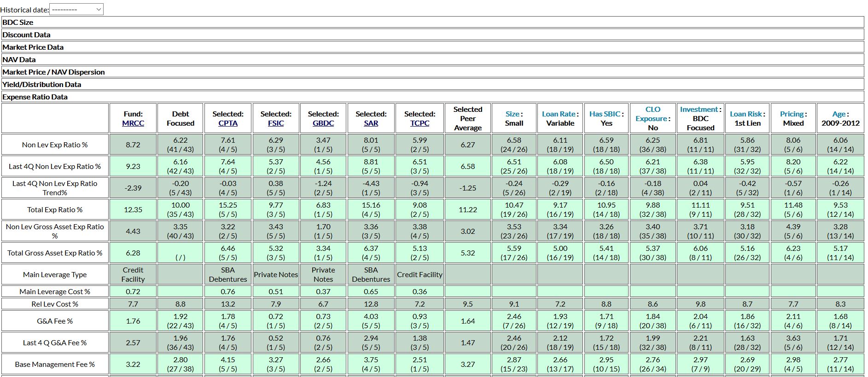Expand the Market Price Data section
Viewport: 868px width, 377px height.
point(33,47)
